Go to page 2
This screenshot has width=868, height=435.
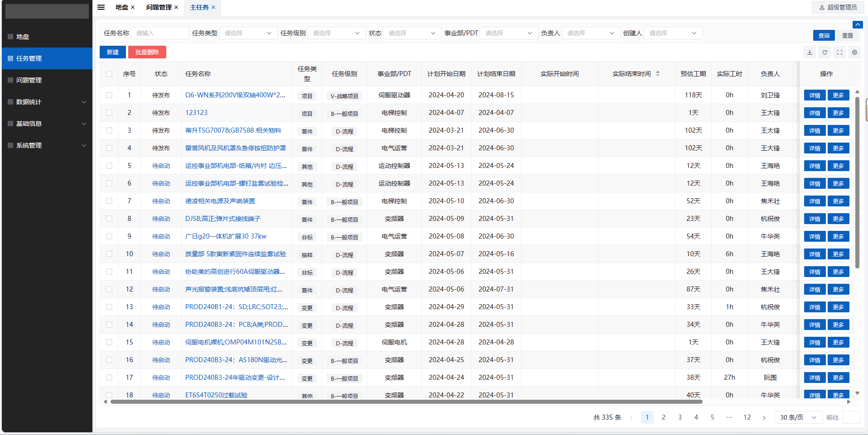pos(664,417)
